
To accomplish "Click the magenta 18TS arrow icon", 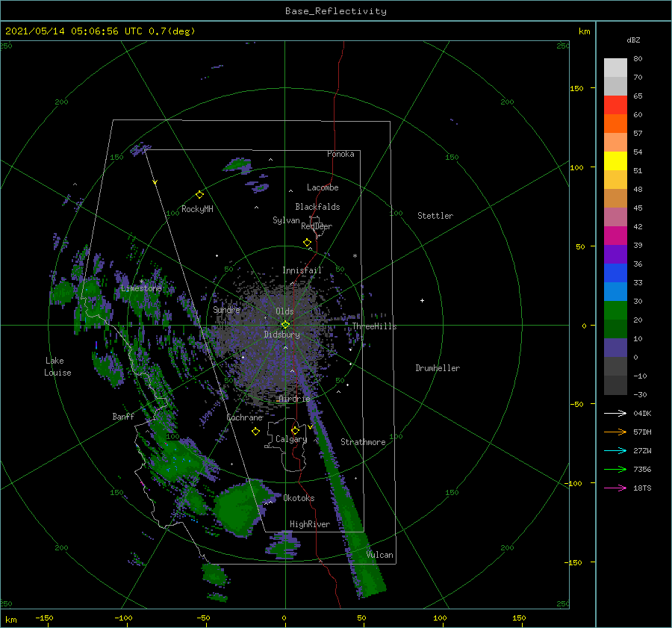I will click(615, 488).
